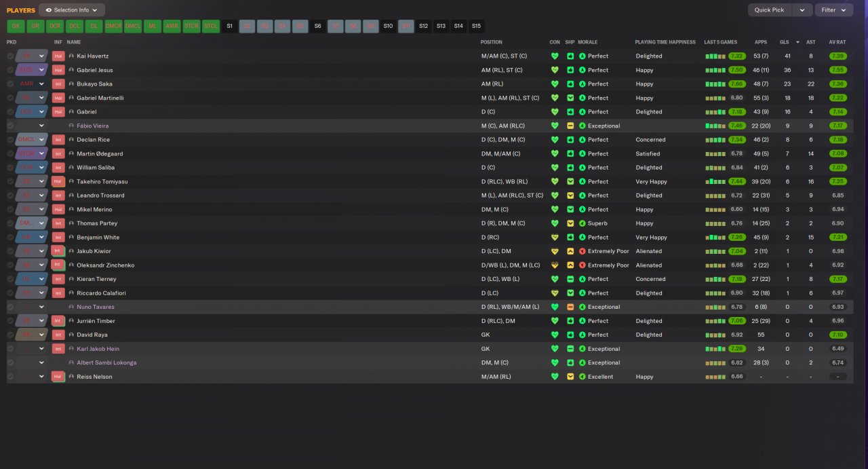Toggle the picked checkbox for Fábio Vieira

10,126
